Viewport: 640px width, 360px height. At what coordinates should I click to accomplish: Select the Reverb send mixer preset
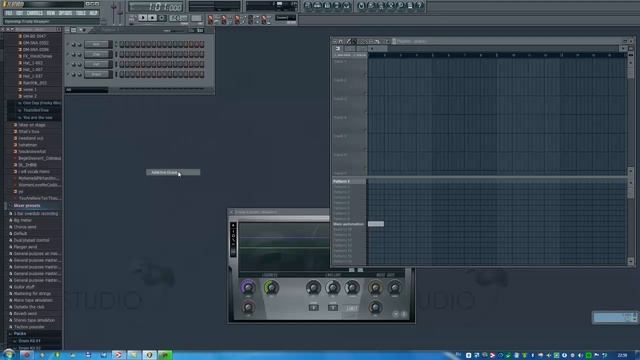25,313
